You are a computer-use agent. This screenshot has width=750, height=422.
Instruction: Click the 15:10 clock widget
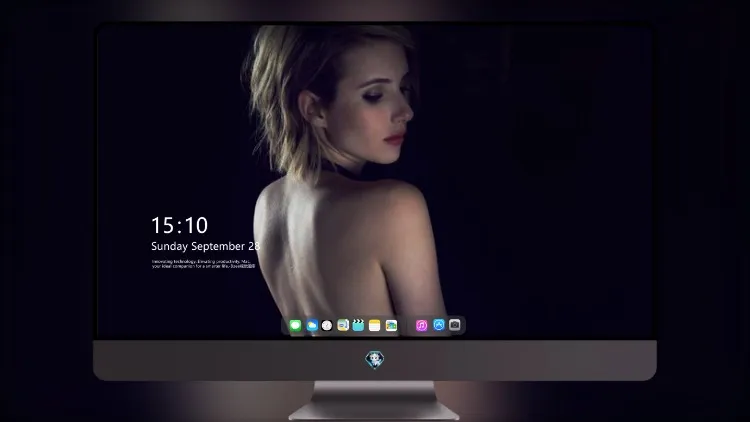point(179,225)
